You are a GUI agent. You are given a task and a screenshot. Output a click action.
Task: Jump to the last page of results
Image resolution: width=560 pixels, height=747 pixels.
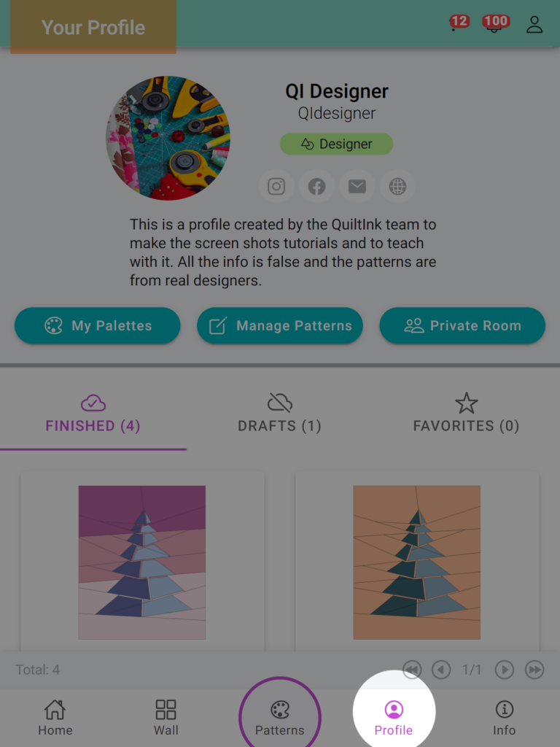[534, 670]
